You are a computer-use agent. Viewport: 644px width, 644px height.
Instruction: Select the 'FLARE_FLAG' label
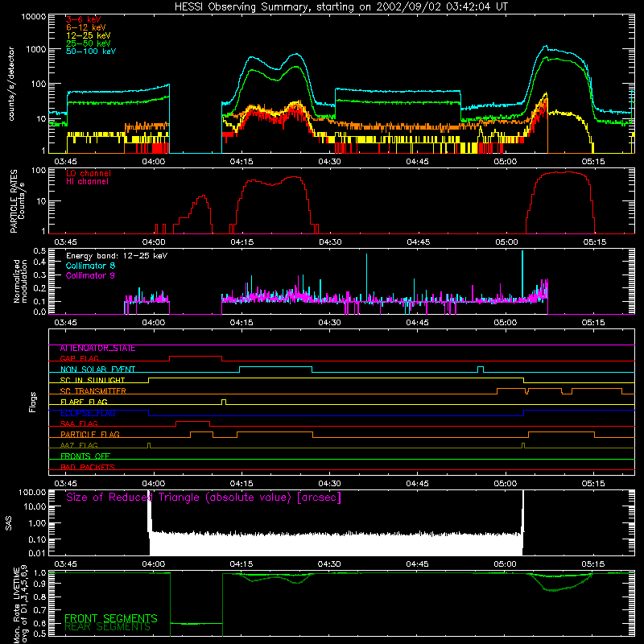tap(84, 402)
